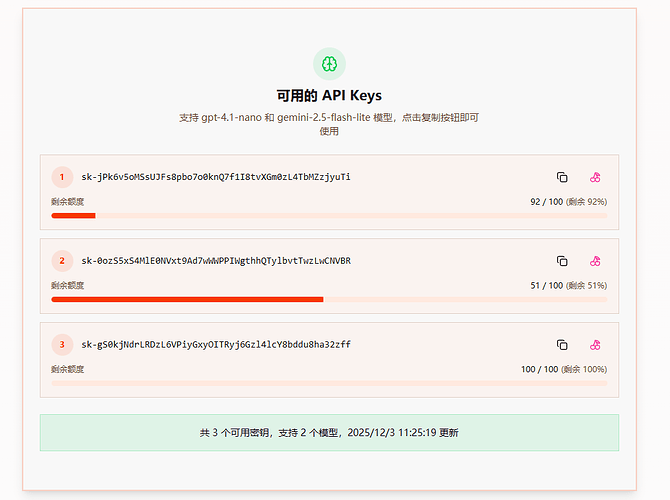Click the "可用的 API Keys" heading
The image size is (670, 500).
[329, 96]
